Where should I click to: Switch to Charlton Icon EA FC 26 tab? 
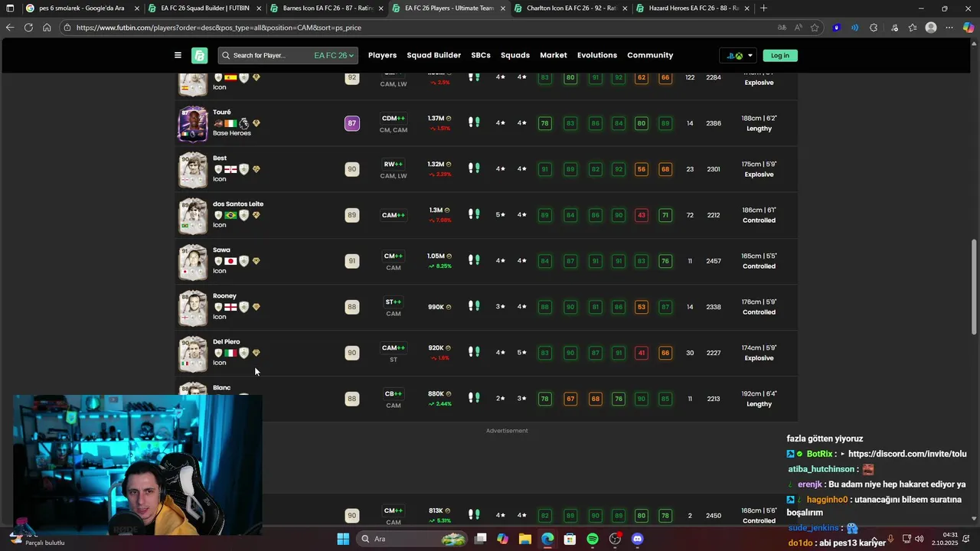570,8
